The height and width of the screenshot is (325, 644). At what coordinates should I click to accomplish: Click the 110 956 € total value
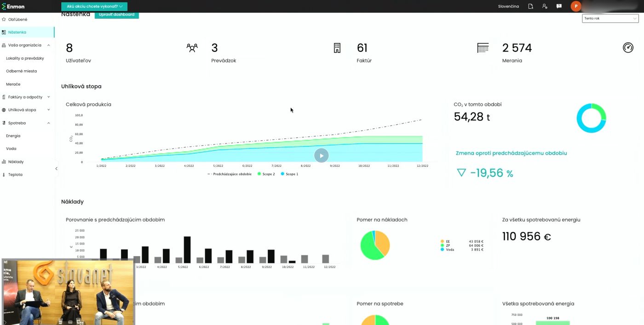(527, 236)
